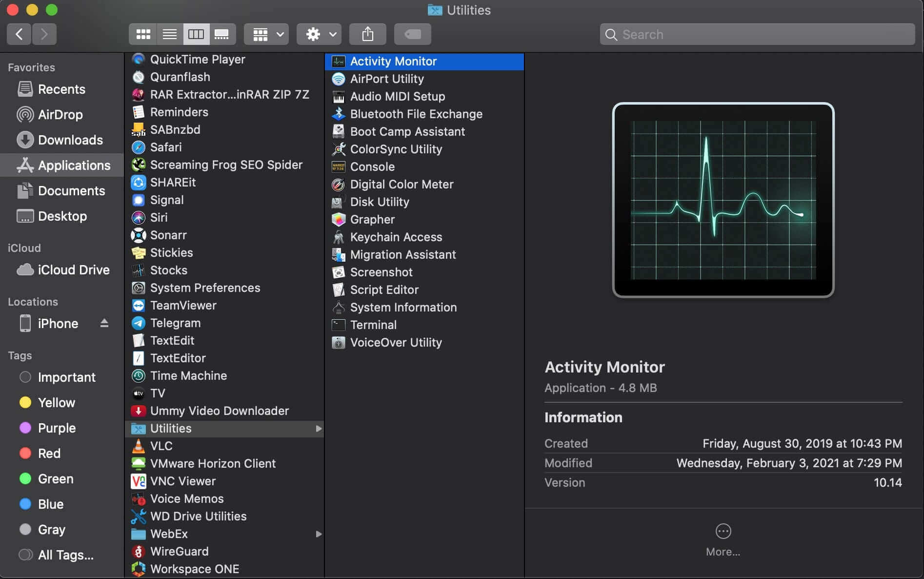Switch to gallery view
The height and width of the screenshot is (579, 924).
[222, 34]
